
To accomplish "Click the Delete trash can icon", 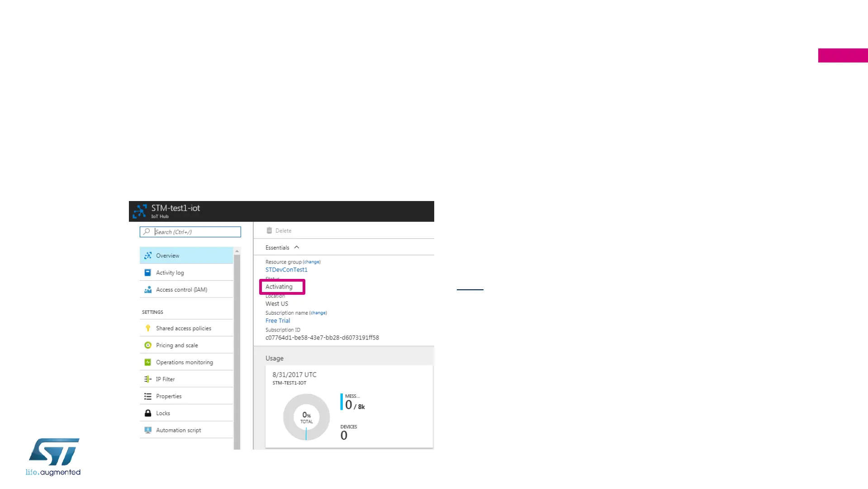I will coord(269,230).
